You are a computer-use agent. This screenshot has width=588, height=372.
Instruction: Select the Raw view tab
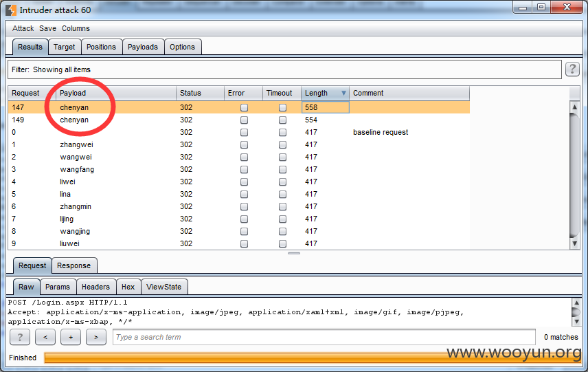coord(26,287)
